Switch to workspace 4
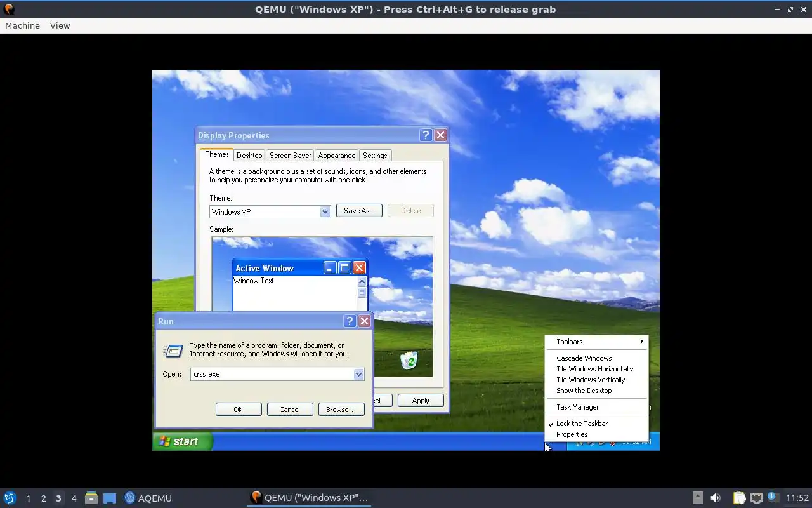The height and width of the screenshot is (508, 812). [74, 498]
